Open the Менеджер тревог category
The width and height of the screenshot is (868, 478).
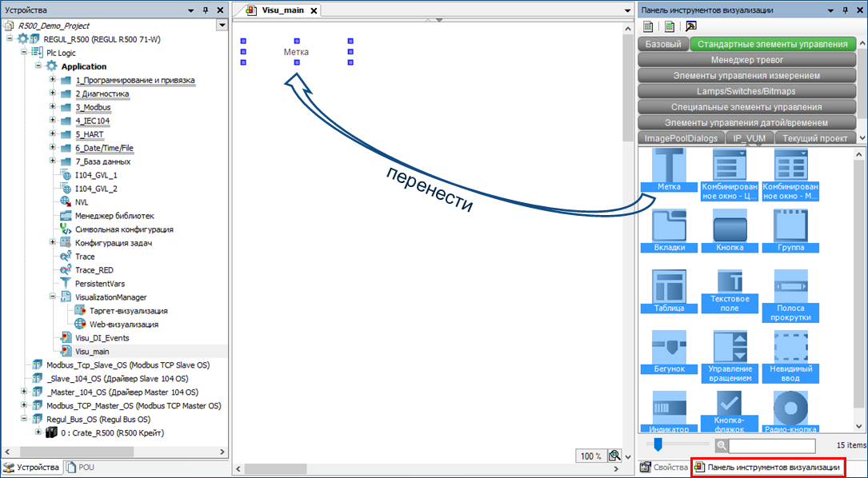click(746, 60)
